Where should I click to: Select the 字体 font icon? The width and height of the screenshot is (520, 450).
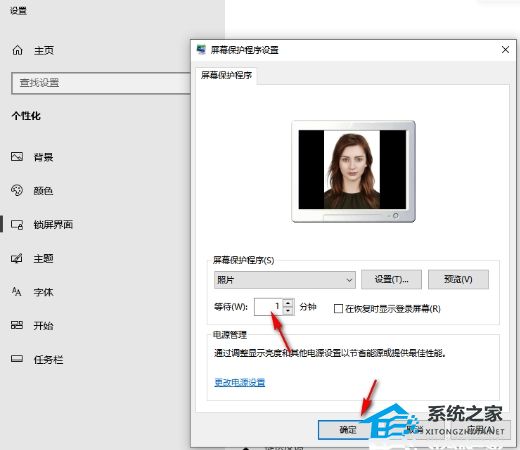pos(17,292)
